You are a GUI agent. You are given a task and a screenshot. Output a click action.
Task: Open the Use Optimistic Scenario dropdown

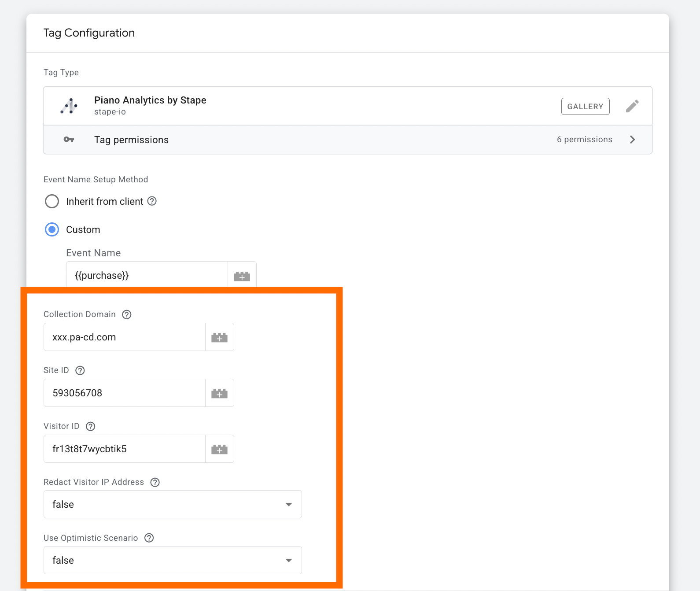pyautogui.click(x=173, y=560)
